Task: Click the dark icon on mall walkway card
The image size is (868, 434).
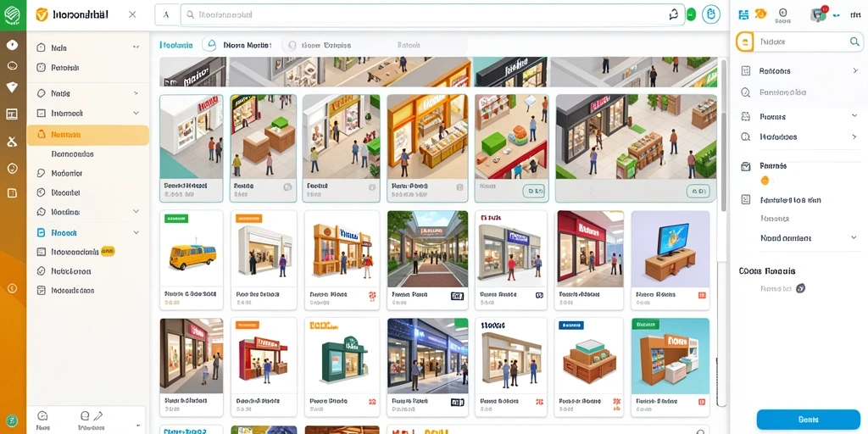Action: click(457, 296)
